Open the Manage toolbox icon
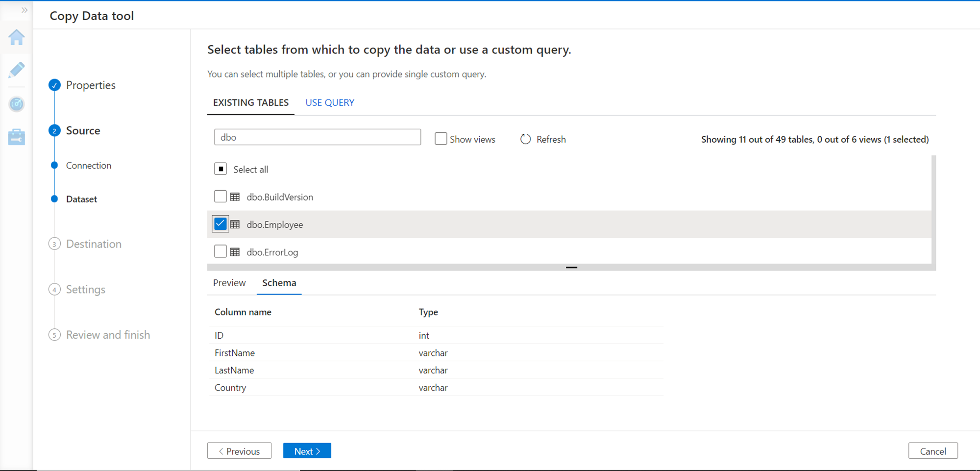The image size is (980, 471). [x=17, y=137]
